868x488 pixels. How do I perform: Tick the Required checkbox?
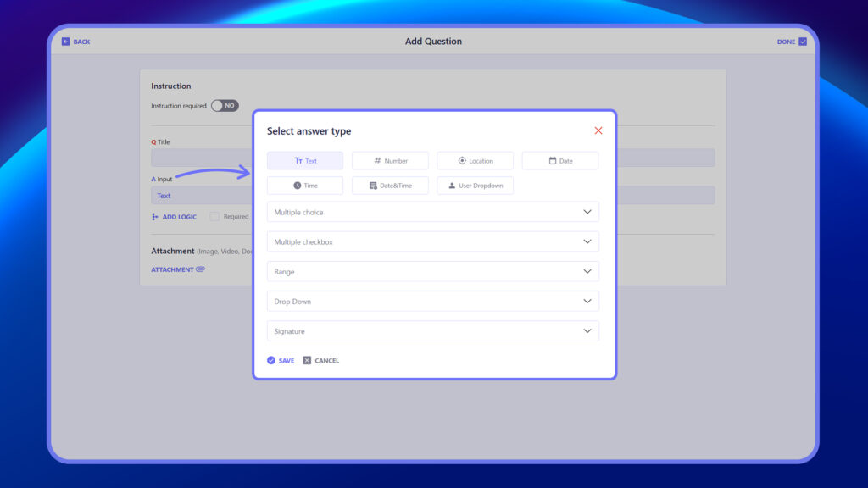click(214, 217)
